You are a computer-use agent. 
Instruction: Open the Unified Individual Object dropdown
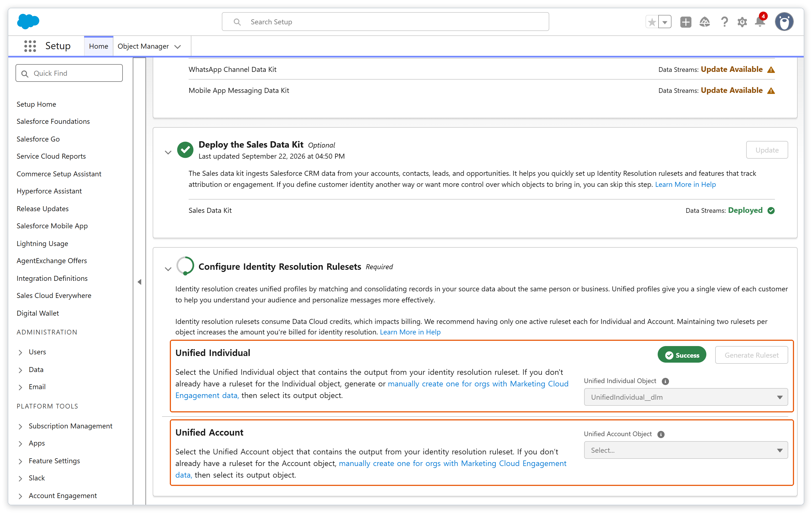coord(686,397)
